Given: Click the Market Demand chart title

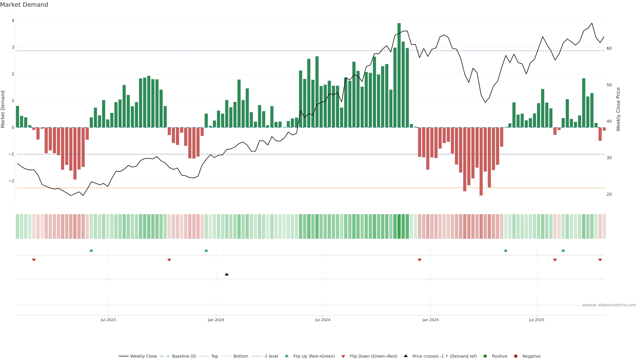Looking at the screenshot, I should pos(24,5).
